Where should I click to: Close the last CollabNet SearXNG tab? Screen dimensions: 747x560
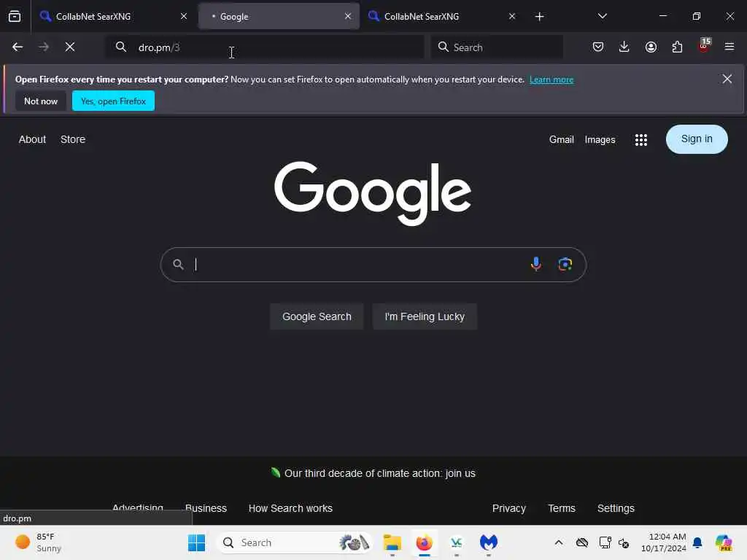tap(512, 16)
